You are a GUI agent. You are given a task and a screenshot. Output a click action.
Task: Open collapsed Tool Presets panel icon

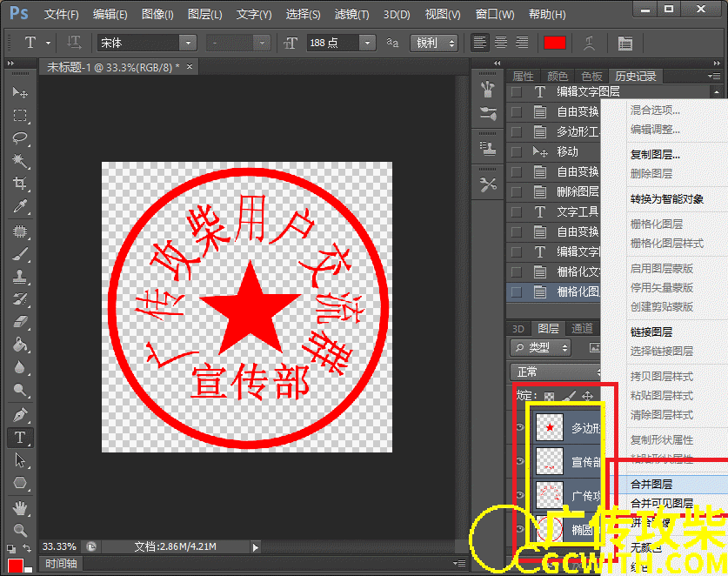(x=487, y=184)
